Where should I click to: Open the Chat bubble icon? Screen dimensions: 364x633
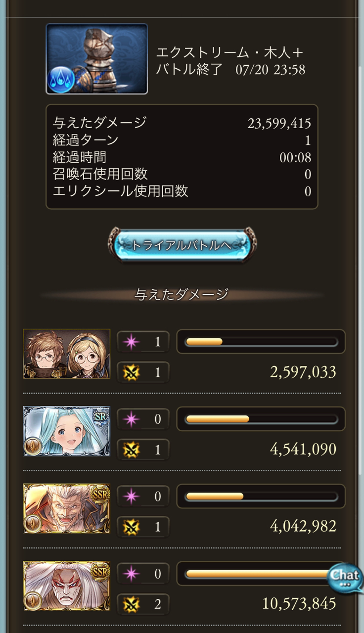(x=345, y=578)
